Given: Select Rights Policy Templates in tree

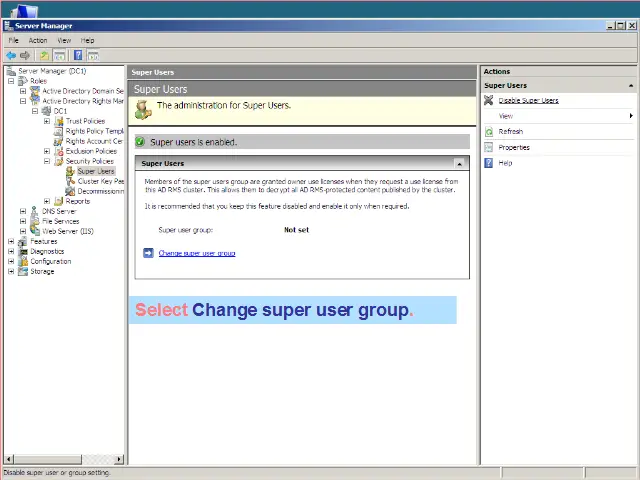Looking at the screenshot, I should pos(94,131).
